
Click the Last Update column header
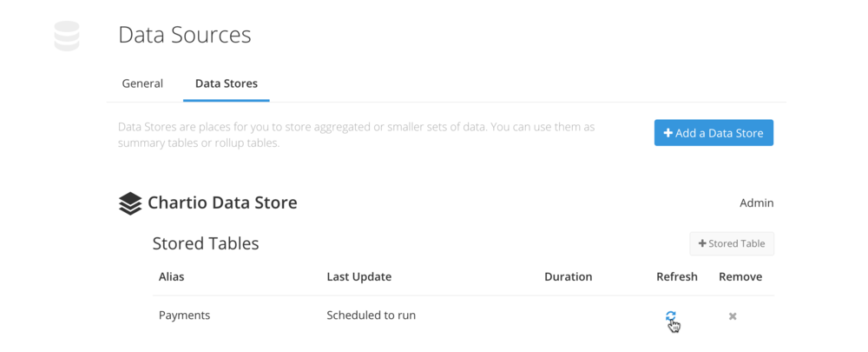(358, 276)
